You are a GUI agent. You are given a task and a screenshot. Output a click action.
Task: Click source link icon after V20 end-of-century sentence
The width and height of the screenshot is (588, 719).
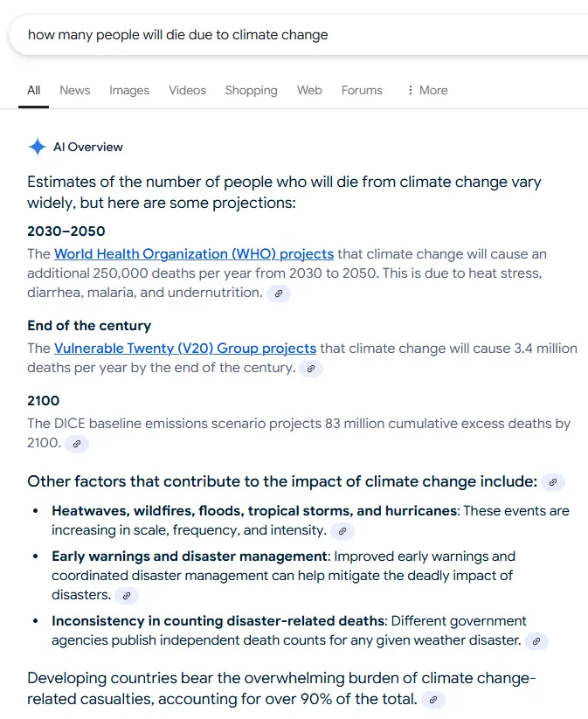click(311, 369)
